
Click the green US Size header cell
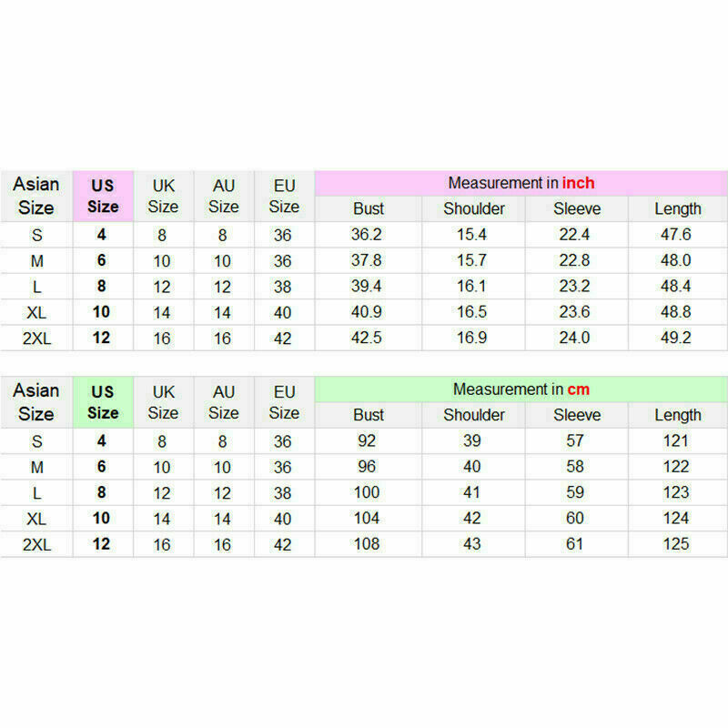103,402
